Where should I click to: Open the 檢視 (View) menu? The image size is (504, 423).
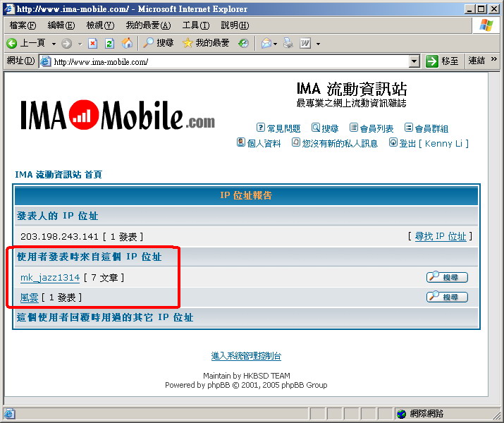(x=99, y=25)
